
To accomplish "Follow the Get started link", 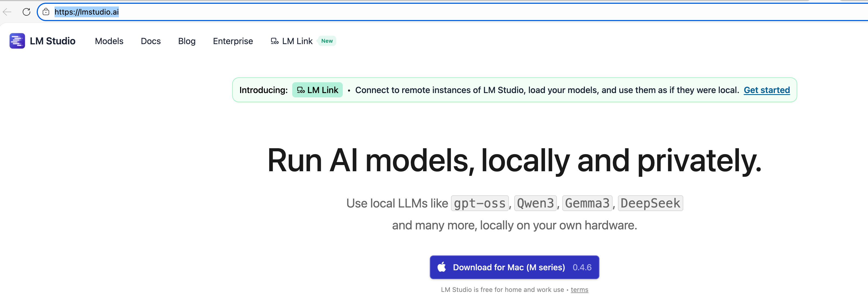I will coord(766,90).
